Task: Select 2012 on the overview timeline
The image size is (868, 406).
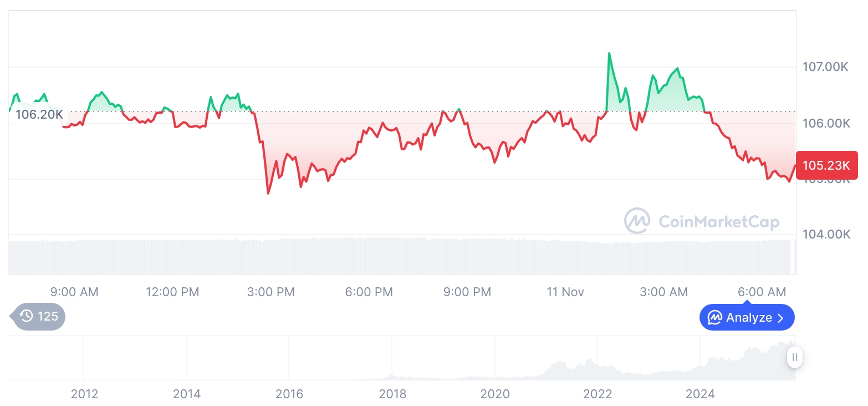Action: coord(84,394)
